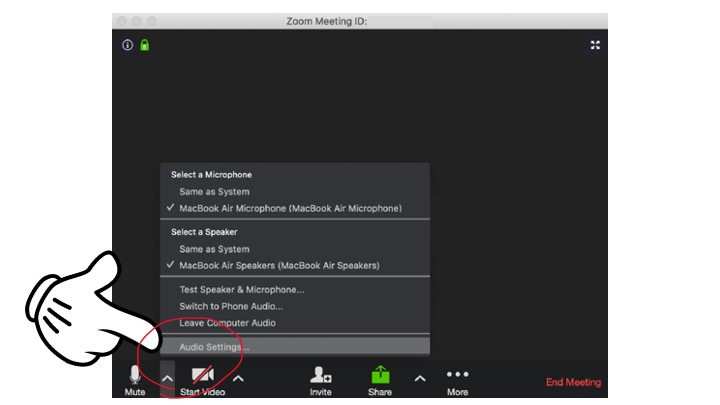Click the green encryption lock icon
Screen dimensions: 720x405
tap(144, 45)
